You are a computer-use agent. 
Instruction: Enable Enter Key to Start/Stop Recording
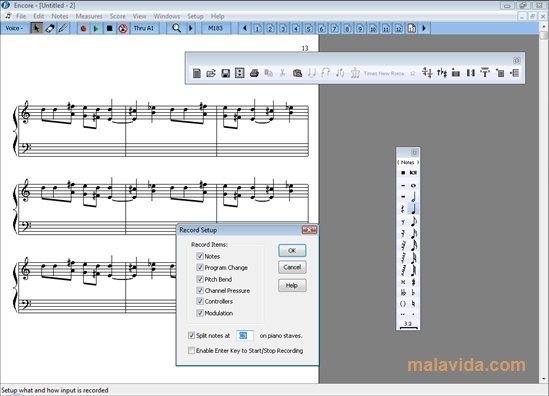point(192,350)
